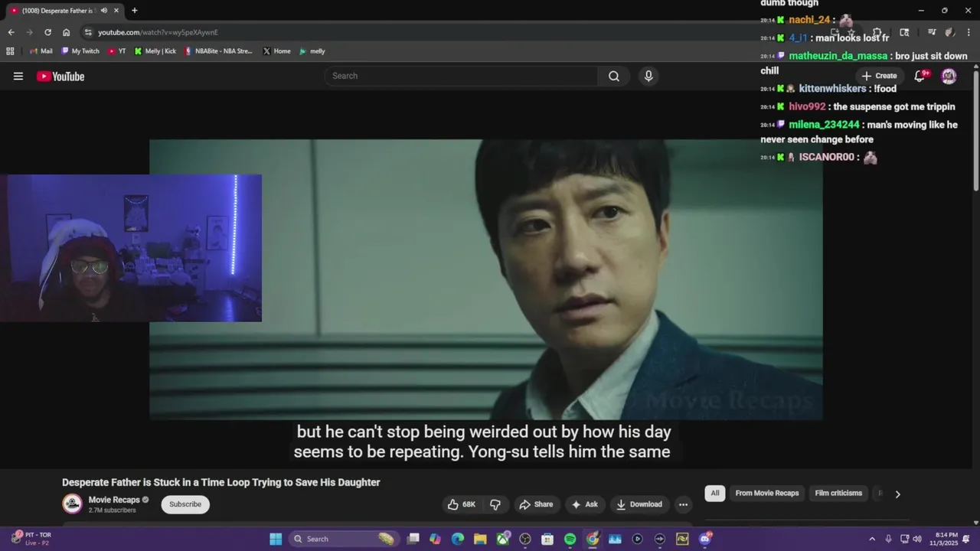Open a new browser tab
The image size is (980, 551).
click(135, 11)
